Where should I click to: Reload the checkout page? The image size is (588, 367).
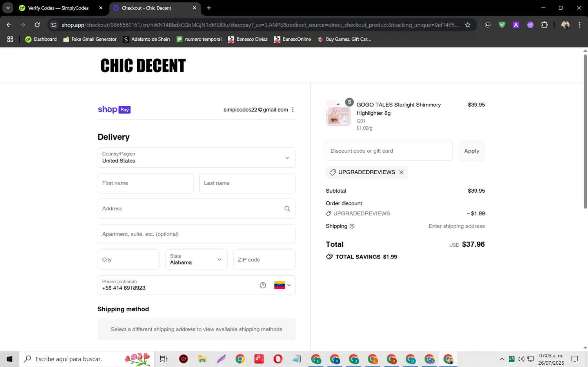click(37, 25)
